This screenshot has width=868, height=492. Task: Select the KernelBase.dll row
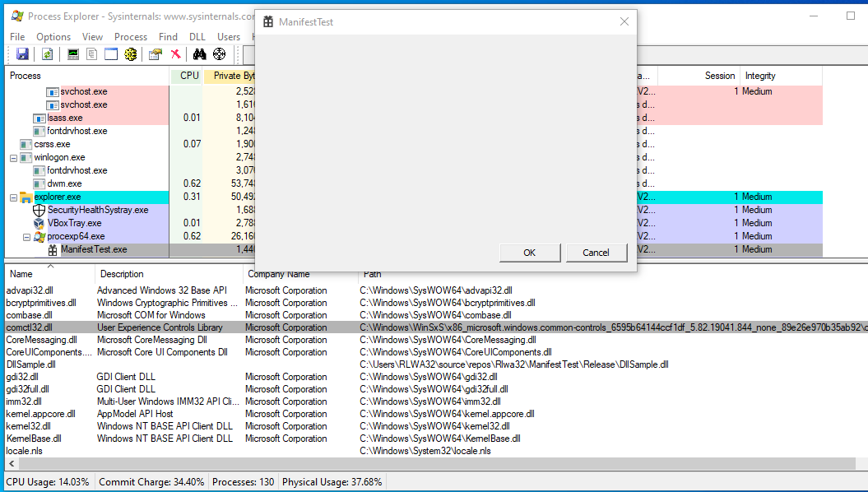pyautogui.click(x=436, y=439)
